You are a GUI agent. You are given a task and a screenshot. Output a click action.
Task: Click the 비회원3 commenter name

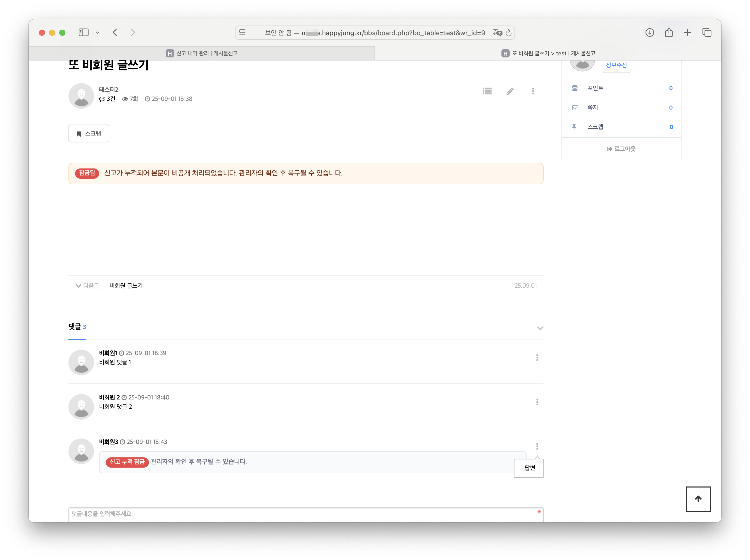[109, 442]
